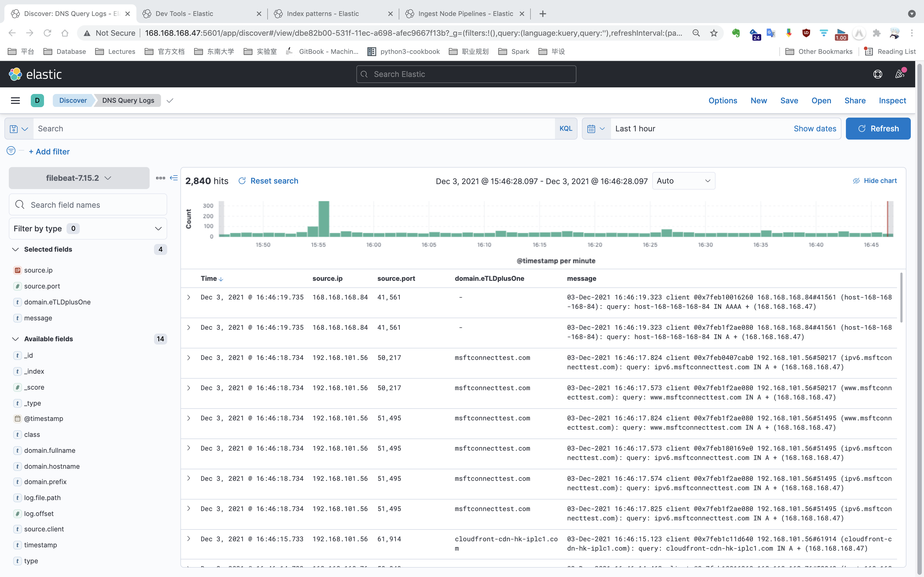Expand the Filter by type dropdown
The image size is (924, 577).
click(88, 229)
